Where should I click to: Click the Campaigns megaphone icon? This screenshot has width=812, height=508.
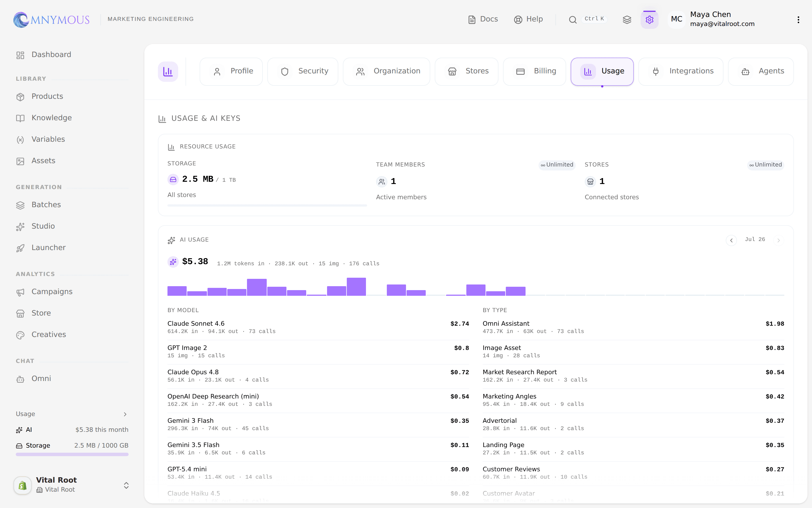pyautogui.click(x=21, y=292)
